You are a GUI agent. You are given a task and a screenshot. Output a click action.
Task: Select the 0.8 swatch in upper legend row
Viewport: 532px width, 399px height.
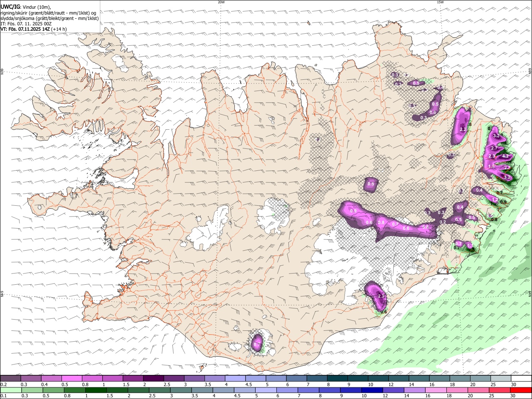point(92,379)
